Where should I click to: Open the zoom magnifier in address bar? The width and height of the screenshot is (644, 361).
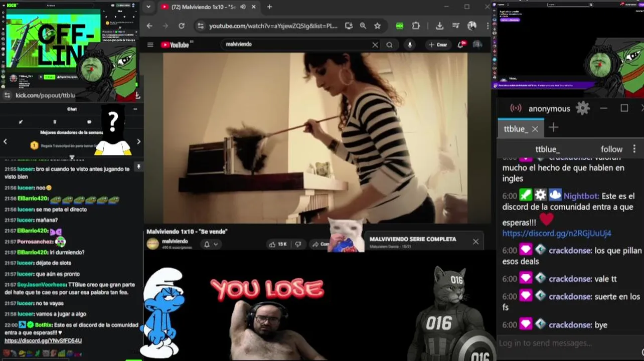coord(363,26)
